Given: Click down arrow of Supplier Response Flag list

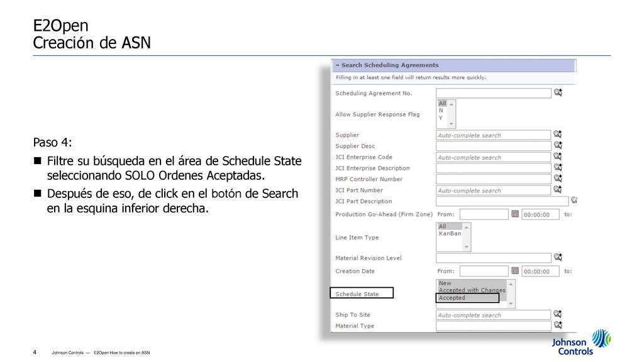Looking at the screenshot, I should point(452,124).
